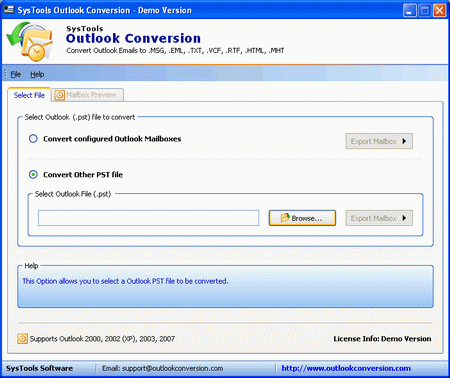The height and width of the screenshot is (378, 450).
Task: Click the Browse button
Action: [302, 218]
